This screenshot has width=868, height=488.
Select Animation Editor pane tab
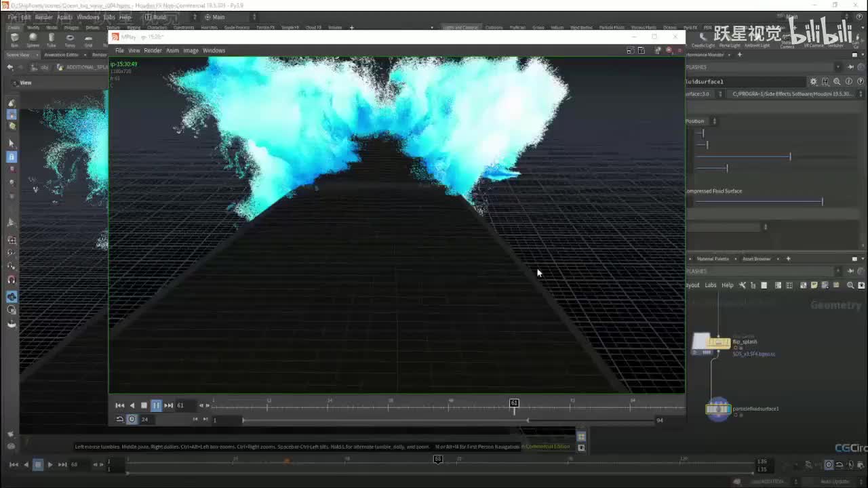pyautogui.click(x=61, y=55)
